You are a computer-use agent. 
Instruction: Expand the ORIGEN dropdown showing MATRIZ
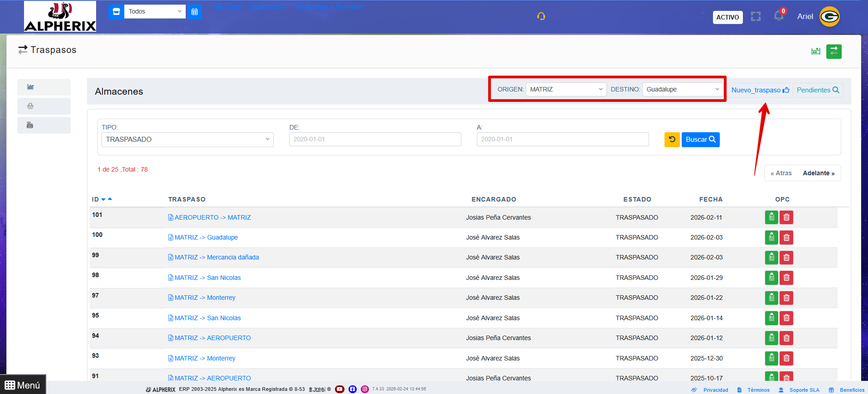point(566,89)
